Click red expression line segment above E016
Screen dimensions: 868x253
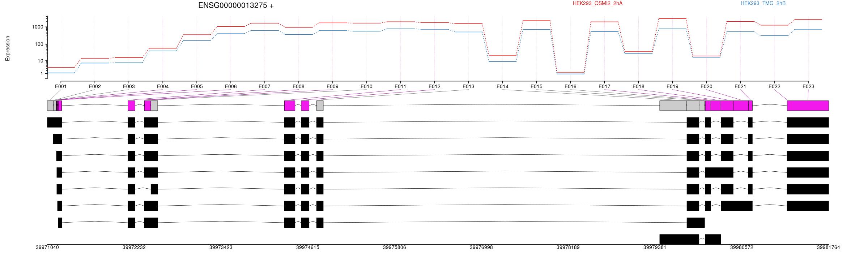(x=570, y=72)
